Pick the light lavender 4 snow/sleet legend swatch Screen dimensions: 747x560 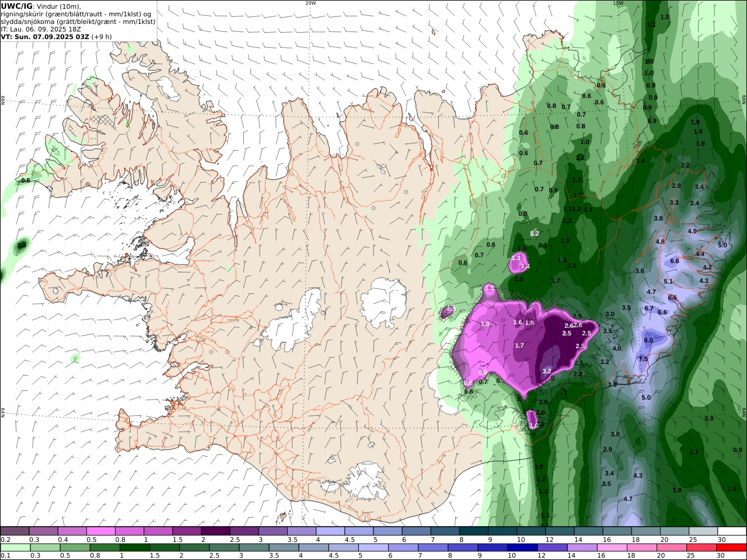(330, 531)
